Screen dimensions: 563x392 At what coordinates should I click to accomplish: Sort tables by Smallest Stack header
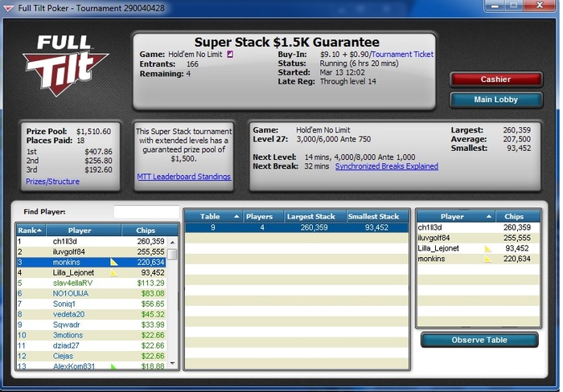coord(377,217)
